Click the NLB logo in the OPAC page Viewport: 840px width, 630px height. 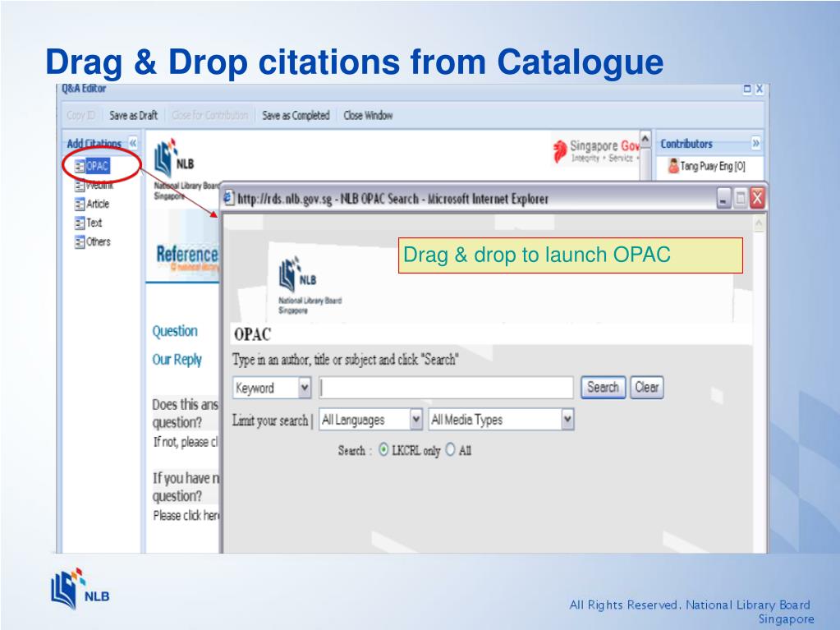(x=298, y=274)
